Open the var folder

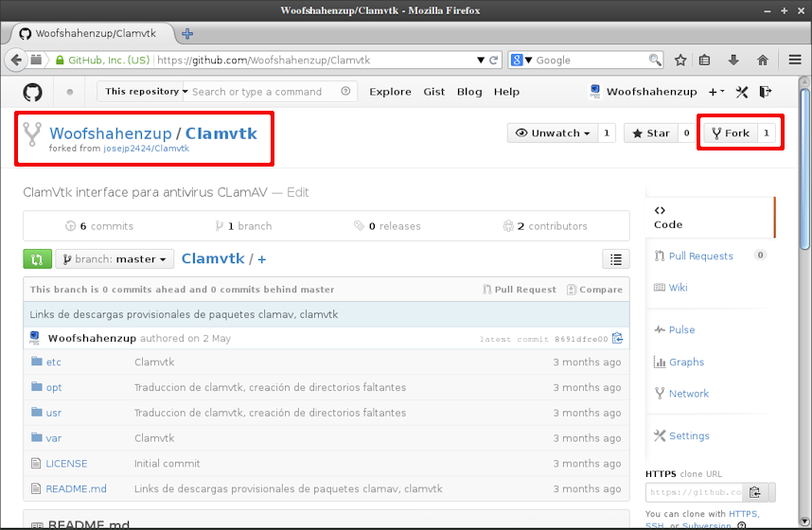[53, 438]
